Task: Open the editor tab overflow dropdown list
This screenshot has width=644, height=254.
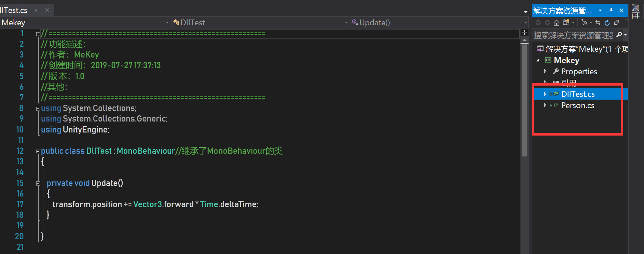Action: (x=525, y=12)
